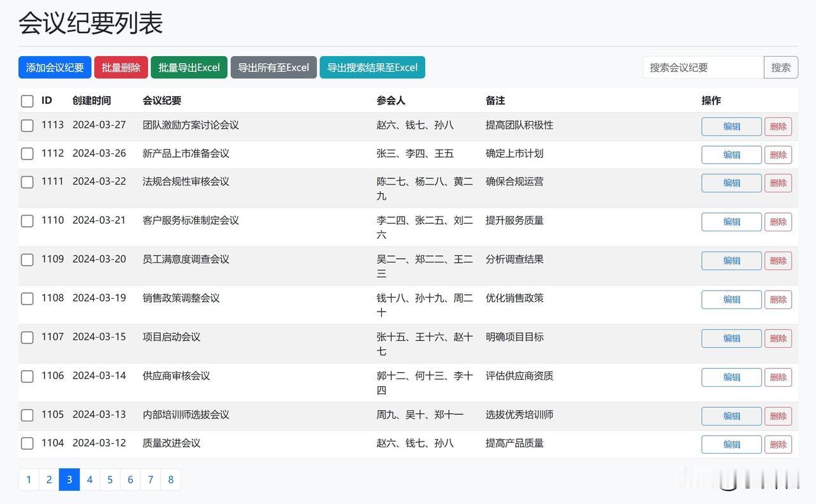Click the 添加会议纪要 button

pos(55,68)
